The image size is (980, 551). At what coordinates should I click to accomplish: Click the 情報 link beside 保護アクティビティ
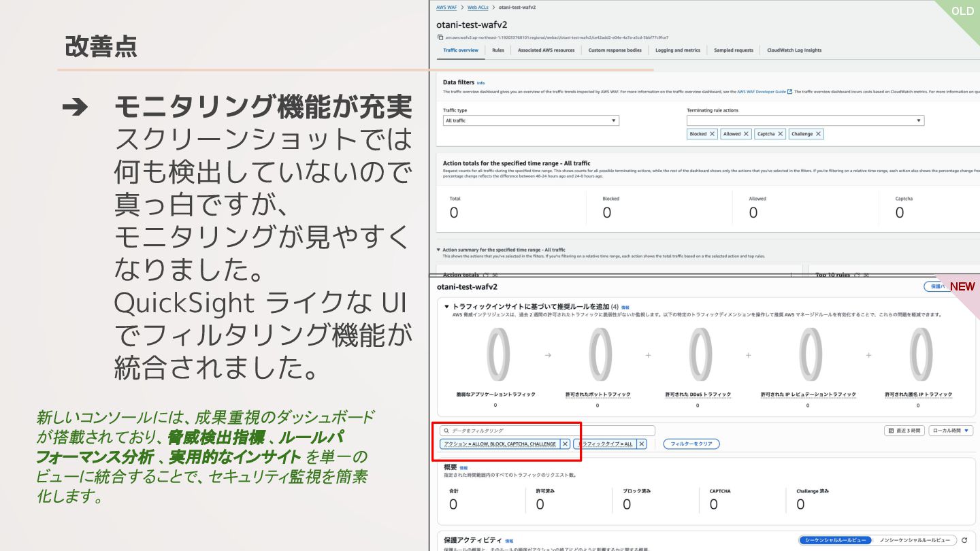click(509, 541)
